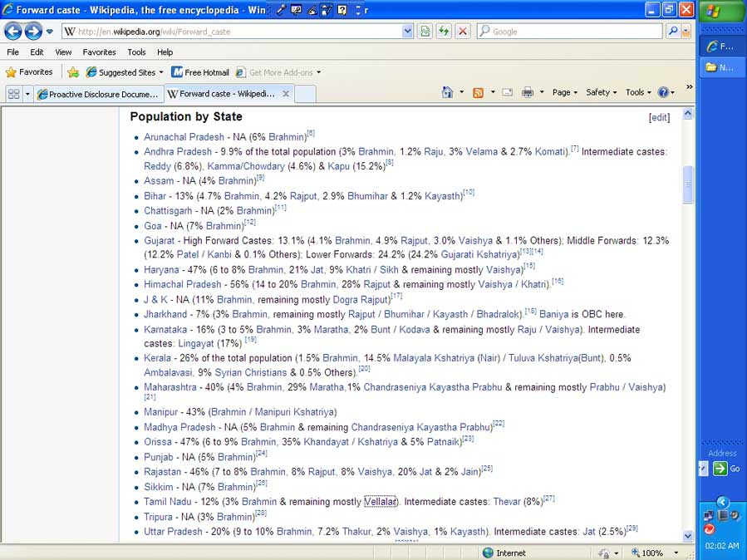The height and width of the screenshot is (560, 747).
Task: Open the Page dropdown menu
Action: click(x=565, y=92)
